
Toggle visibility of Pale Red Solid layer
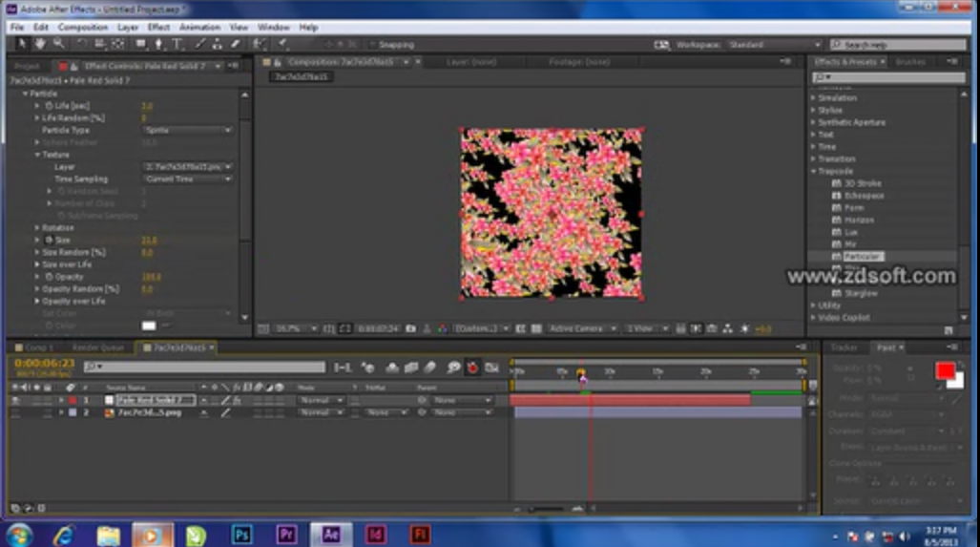tap(15, 400)
